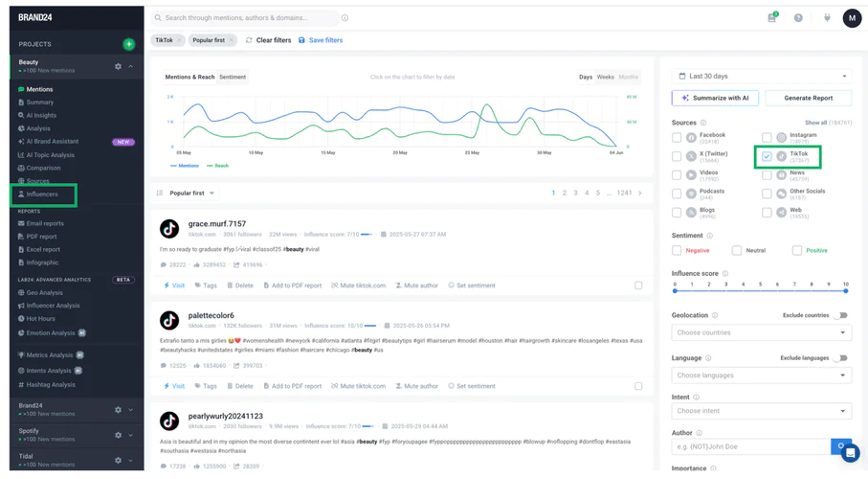This screenshot has height=479, width=868.
Task: Click search info icon beside search bar
Action: [345, 18]
